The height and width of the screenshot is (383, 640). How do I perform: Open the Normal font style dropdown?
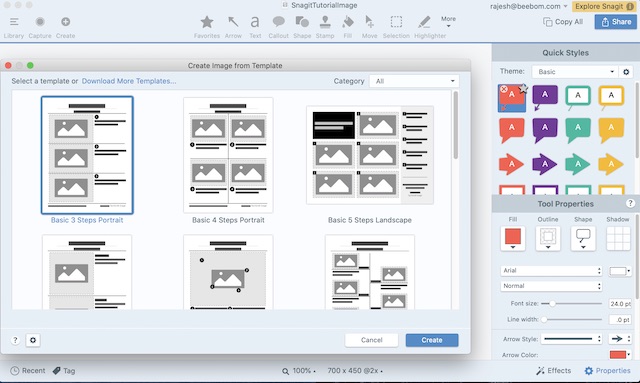click(x=551, y=286)
